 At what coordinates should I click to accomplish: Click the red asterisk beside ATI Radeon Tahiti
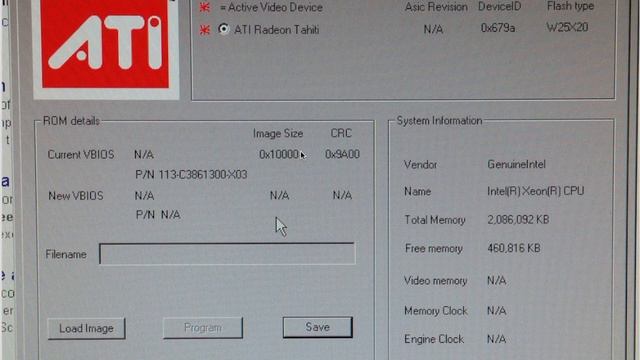[x=204, y=30]
